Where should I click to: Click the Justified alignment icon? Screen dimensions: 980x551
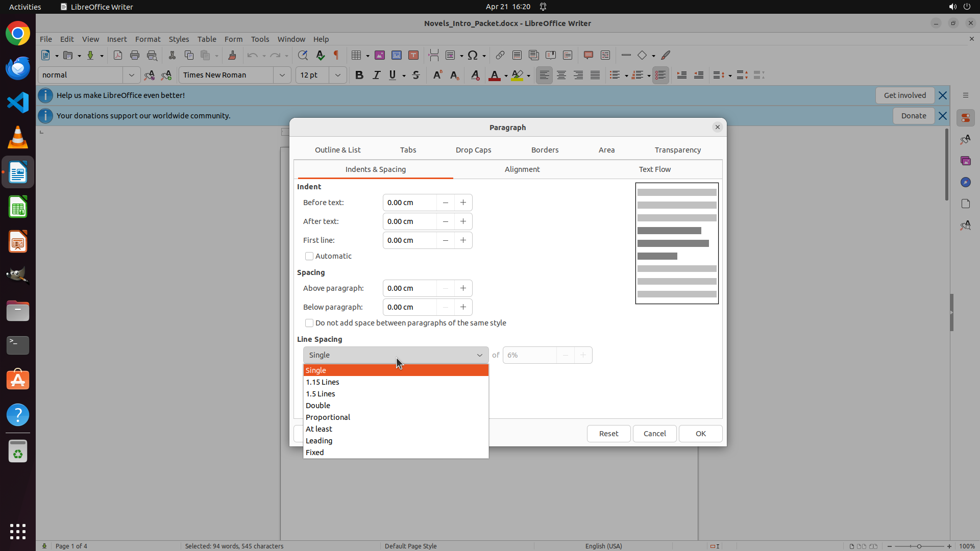pyautogui.click(x=595, y=75)
